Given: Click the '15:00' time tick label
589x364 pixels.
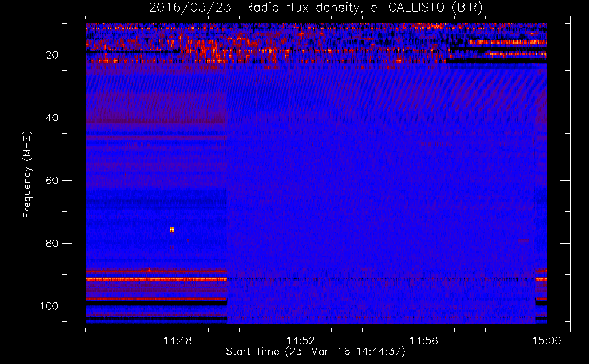Looking at the screenshot, I should pos(547,341).
